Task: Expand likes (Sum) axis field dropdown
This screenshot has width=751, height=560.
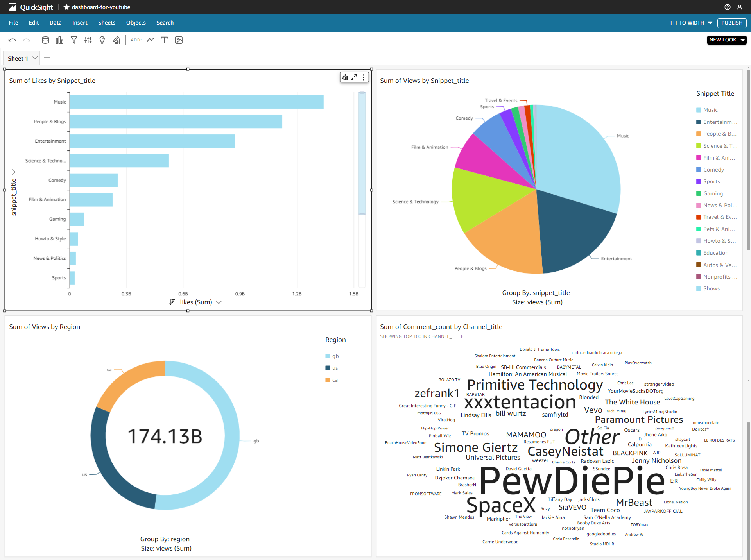Action: click(x=219, y=302)
